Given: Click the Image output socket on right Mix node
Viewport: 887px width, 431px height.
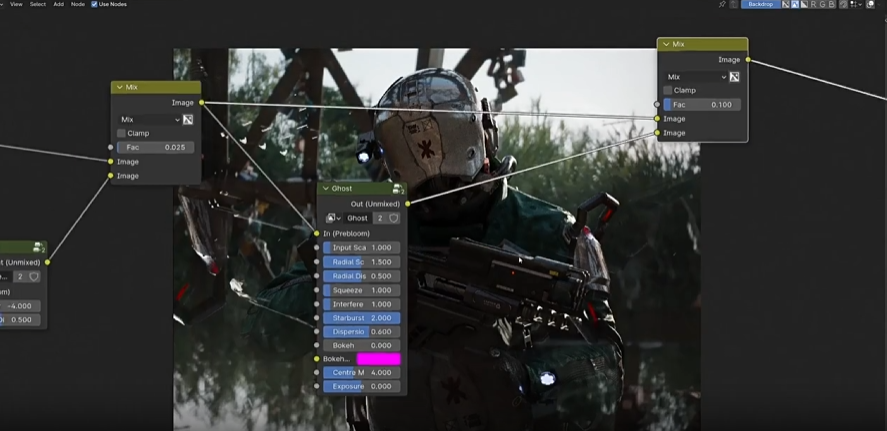Looking at the screenshot, I should (747, 60).
